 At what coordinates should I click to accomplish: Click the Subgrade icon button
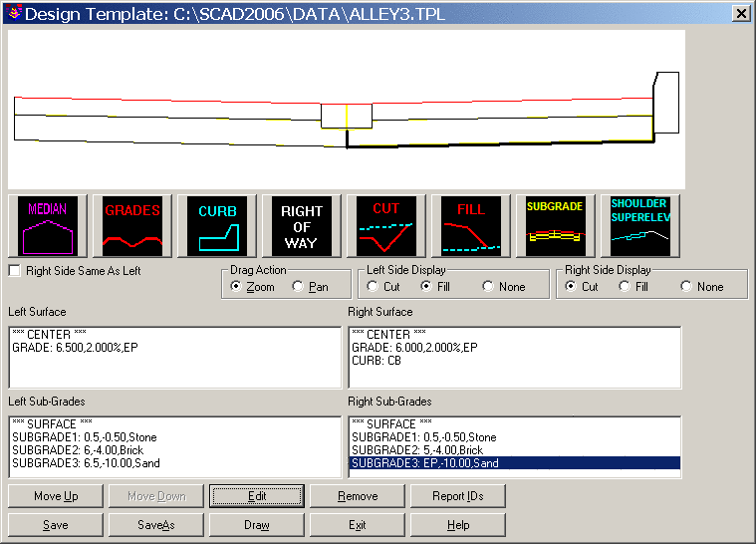coord(555,226)
